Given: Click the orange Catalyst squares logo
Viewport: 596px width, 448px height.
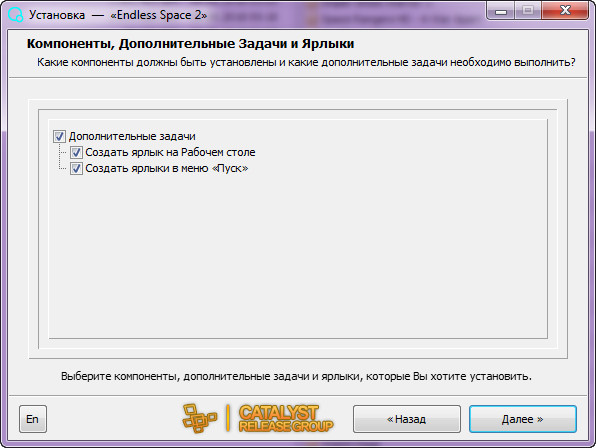Looking at the screenshot, I should pyautogui.click(x=200, y=418).
